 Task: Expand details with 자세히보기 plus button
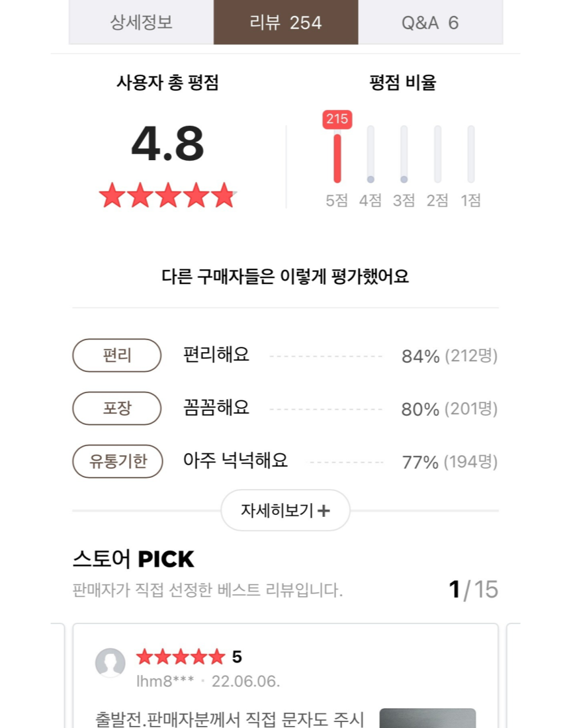(285, 510)
